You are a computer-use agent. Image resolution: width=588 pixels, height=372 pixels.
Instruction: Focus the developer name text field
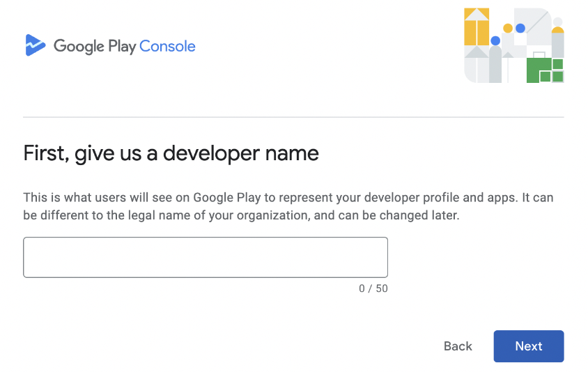[206, 257]
